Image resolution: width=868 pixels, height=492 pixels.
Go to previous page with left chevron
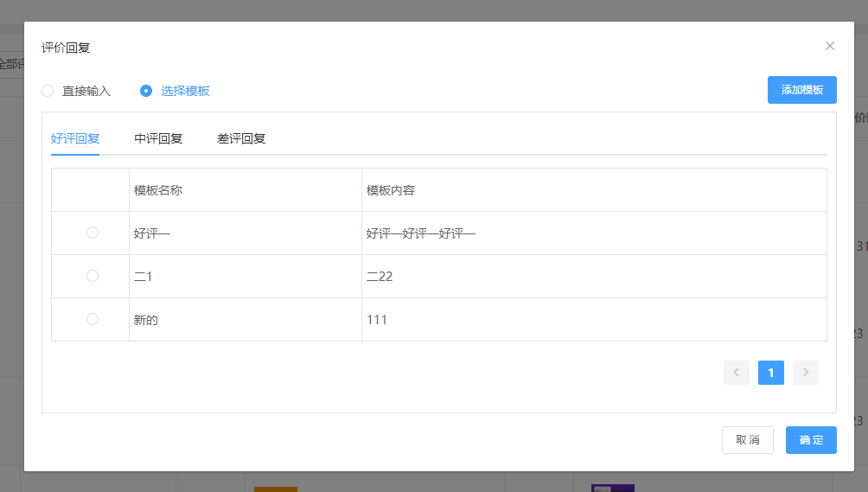[737, 373]
